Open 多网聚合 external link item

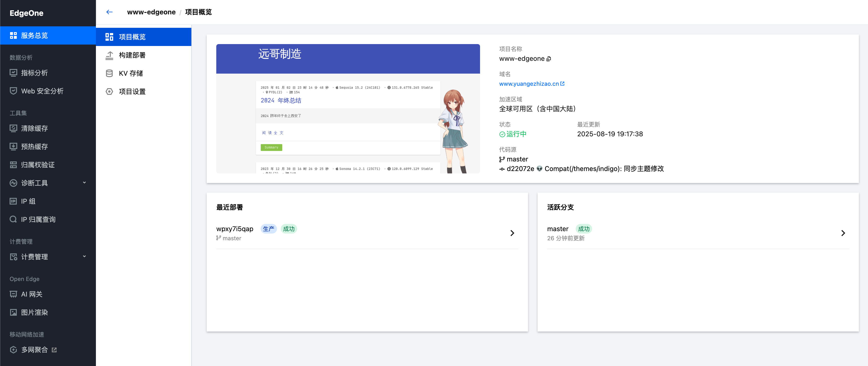(x=34, y=350)
